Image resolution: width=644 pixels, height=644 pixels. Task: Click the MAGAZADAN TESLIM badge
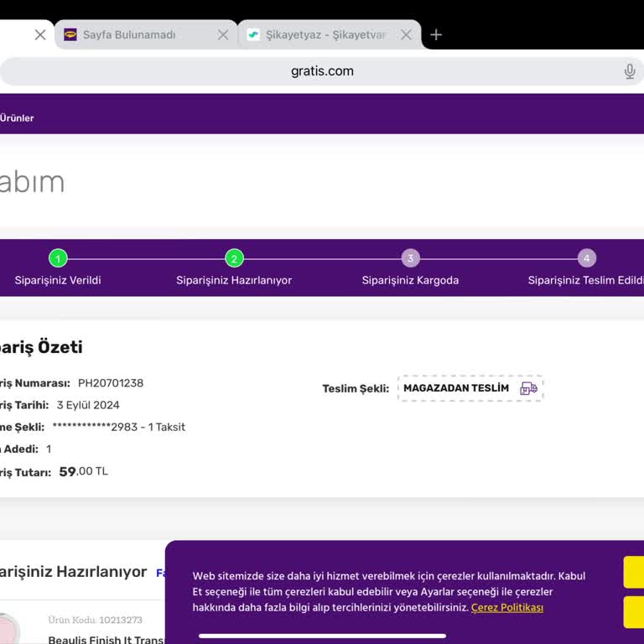pyautogui.click(x=457, y=388)
